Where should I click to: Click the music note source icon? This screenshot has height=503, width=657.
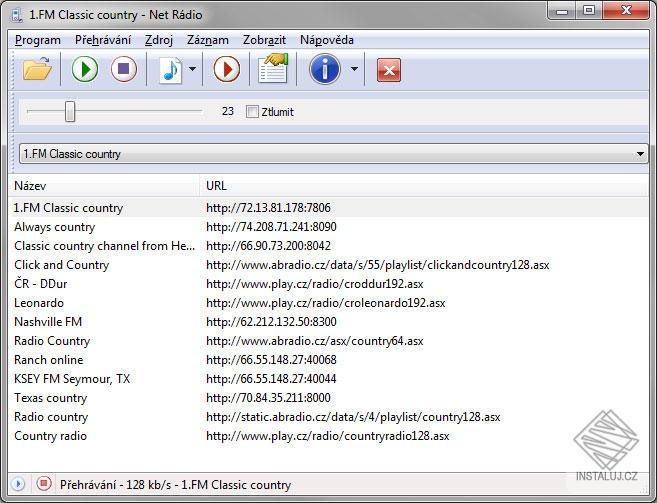[171, 70]
